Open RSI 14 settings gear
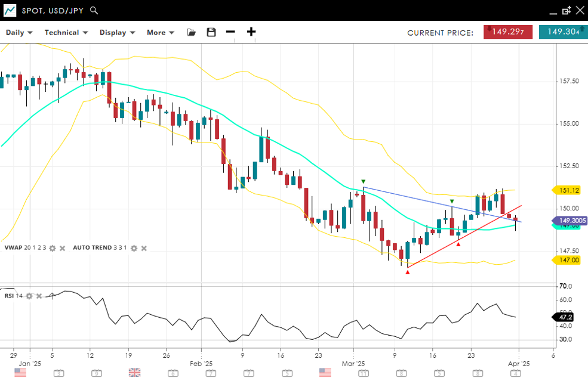The image size is (588, 381). tap(29, 296)
